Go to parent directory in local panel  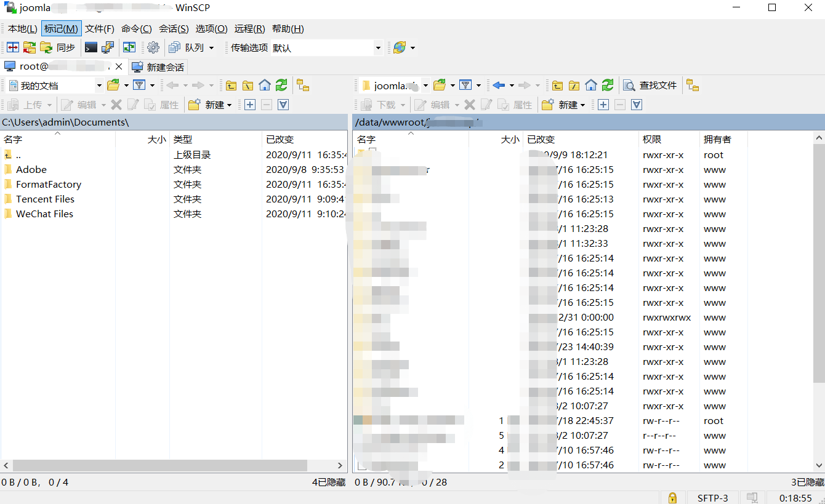[231, 86]
